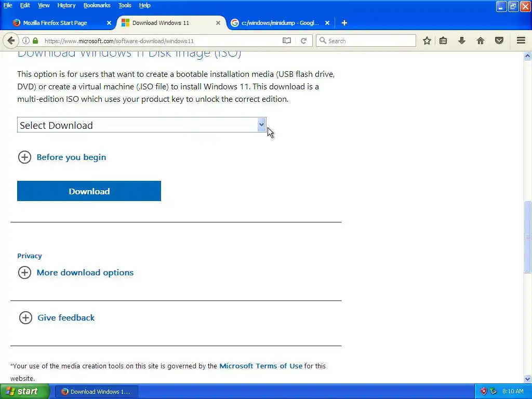Viewport: 532px width, 399px height.
Task: Open the Help menu
Action: [x=144, y=5]
